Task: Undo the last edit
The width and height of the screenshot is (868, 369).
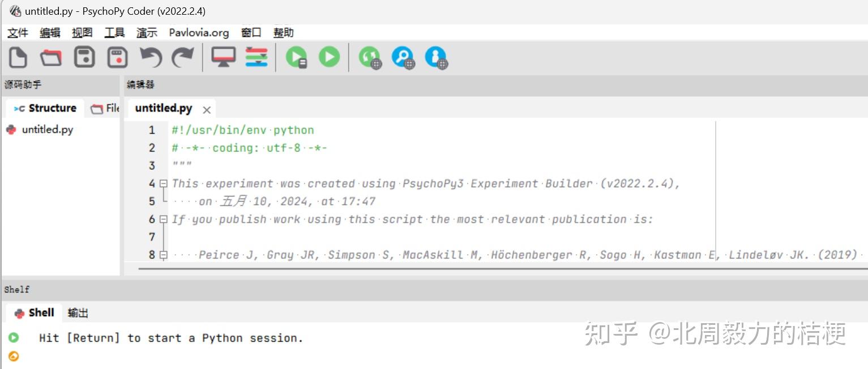Action: point(150,57)
